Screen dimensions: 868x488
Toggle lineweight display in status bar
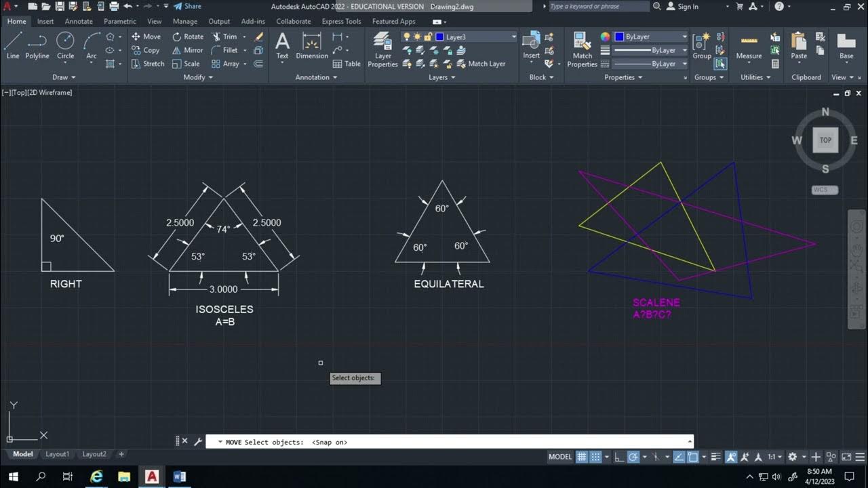click(x=717, y=457)
